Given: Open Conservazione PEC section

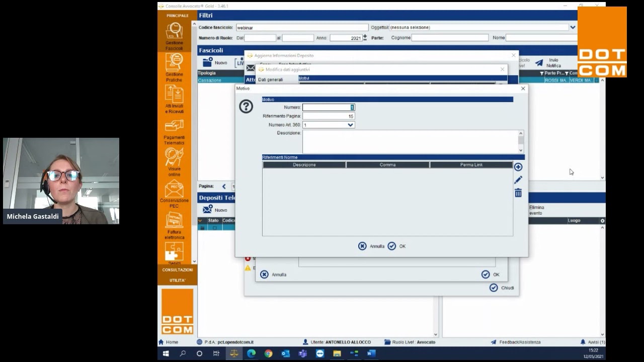Looking at the screenshot, I should (174, 194).
